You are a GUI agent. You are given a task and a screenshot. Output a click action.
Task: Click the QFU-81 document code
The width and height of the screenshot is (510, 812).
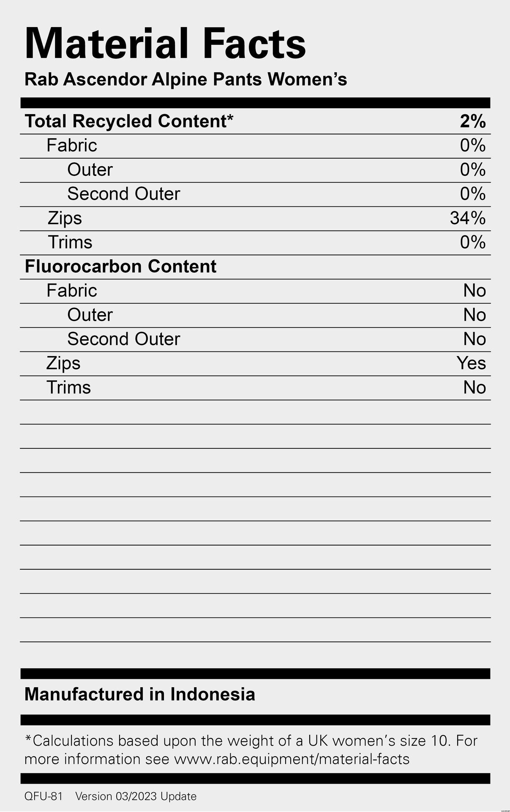pos(44,796)
